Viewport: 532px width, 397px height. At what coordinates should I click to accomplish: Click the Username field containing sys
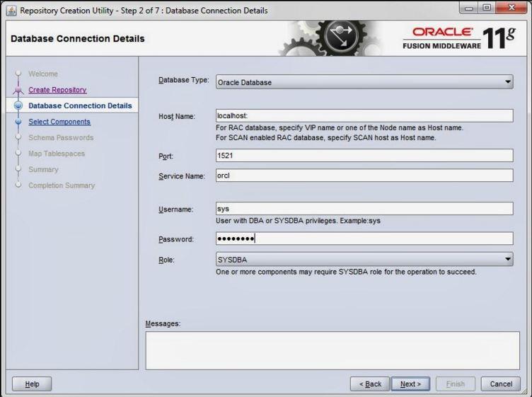tap(364, 208)
